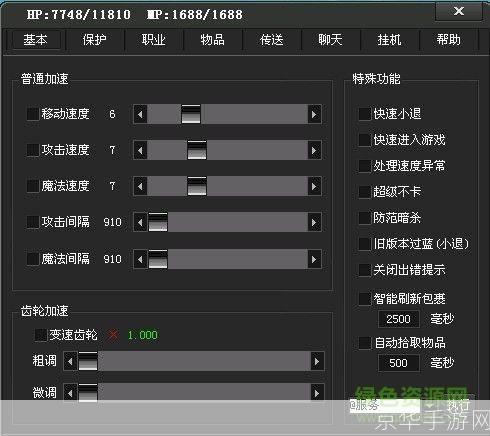The width and height of the screenshot is (490, 436).
Task: Tick 旧版本过蓝(小退) checkbox
Action: tap(365, 244)
